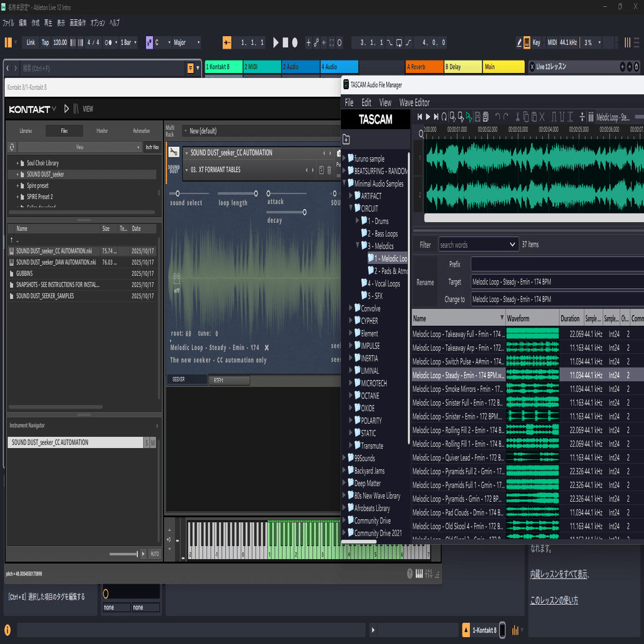Click TASCAM wave editor play icon
The height and width of the screenshot is (644, 644).
427,117
